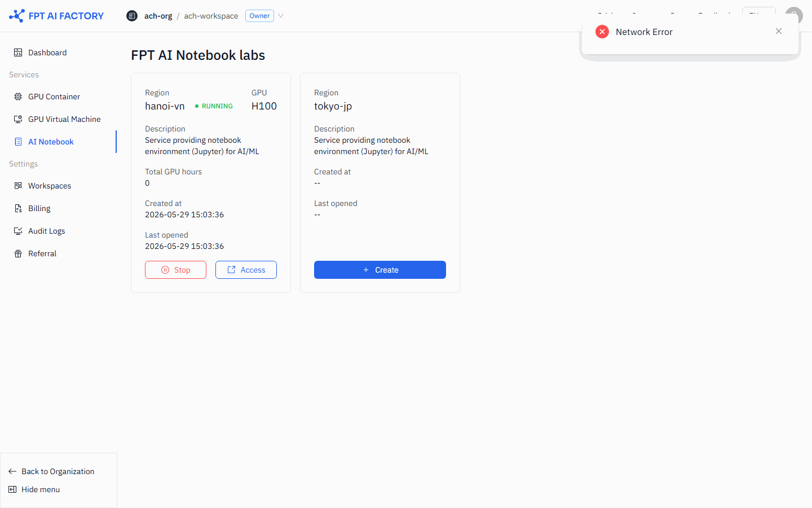Click the Workspaces grid icon
The width and height of the screenshot is (812, 508).
[18, 186]
